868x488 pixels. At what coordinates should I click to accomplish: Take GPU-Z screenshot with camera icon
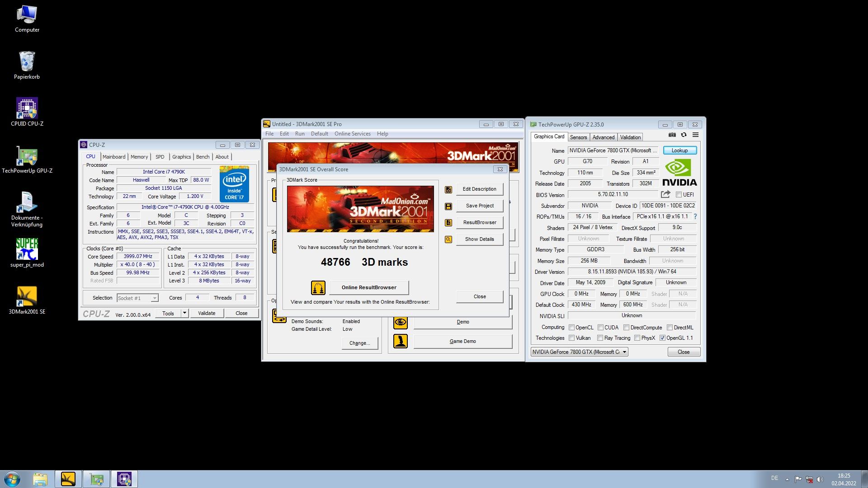coord(672,135)
